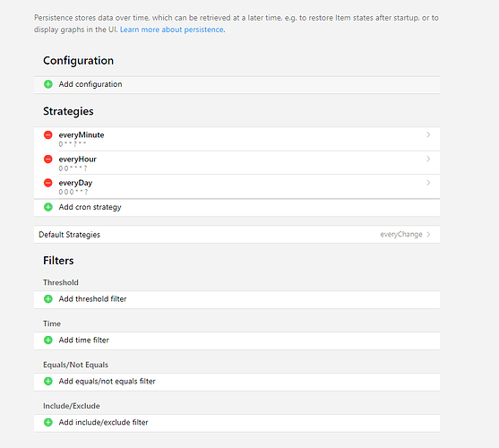Expand the everyDay strategy chevron
This screenshot has height=448, width=499.
pyautogui.click(x=428, y=183)
